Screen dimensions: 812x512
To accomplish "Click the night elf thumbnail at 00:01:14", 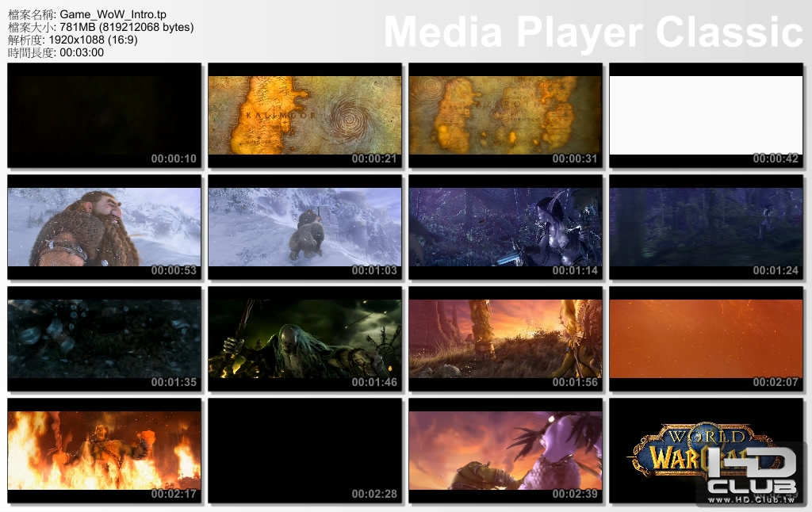I will pos(505,227).
